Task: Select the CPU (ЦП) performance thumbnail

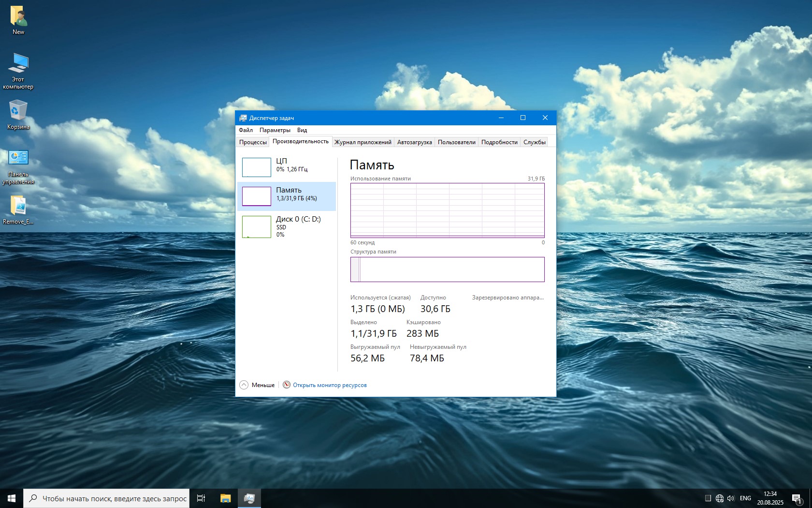Action: (x=257, y=167)
